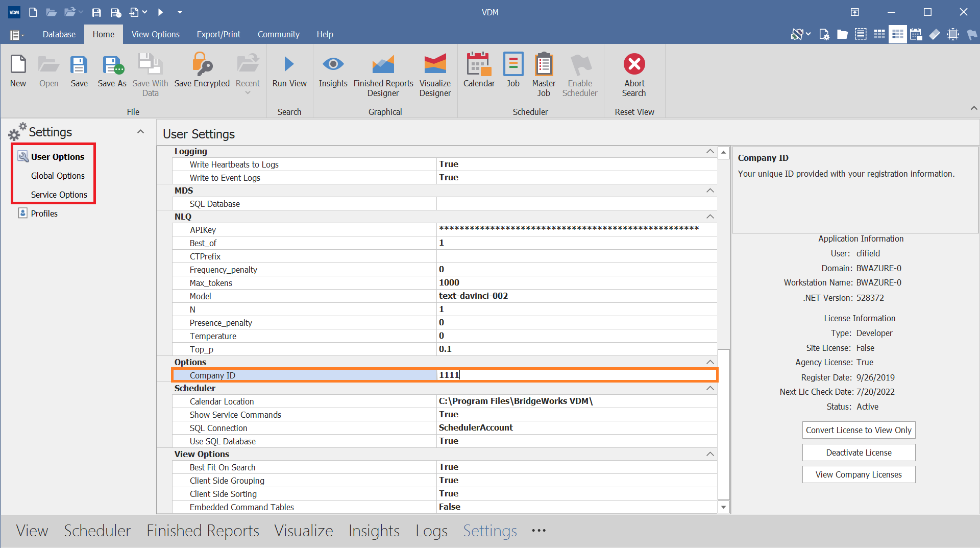980x548 pixels.
Task: Select Service Options in Settings sidebar
Action: click(x=59, y=195)
